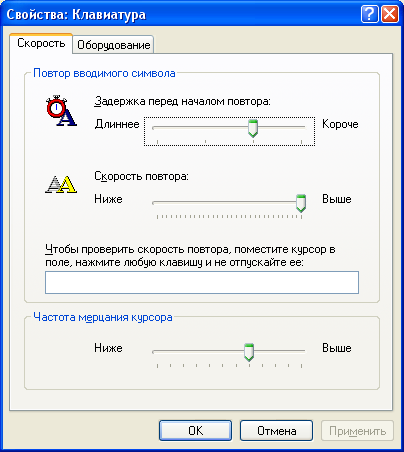Screen dimensions: 404x452
Task: Click the repeat delay slider thumb
Action: pyautogui.click(x=253, y=128)
